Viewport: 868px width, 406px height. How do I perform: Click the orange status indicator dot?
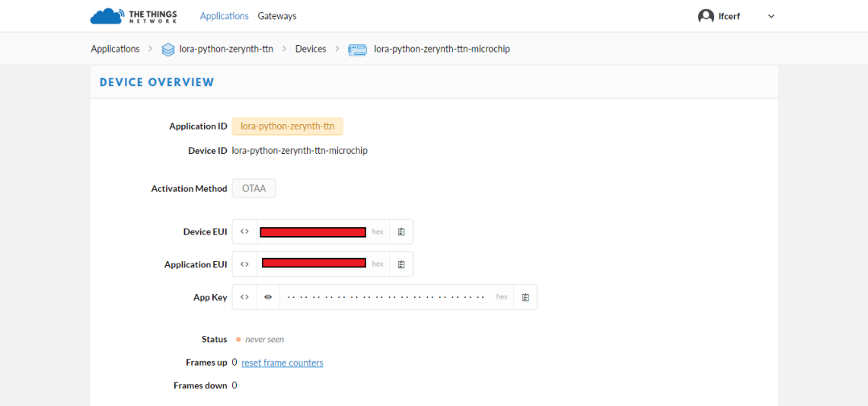pyautogui.click(x=238, y=339)
